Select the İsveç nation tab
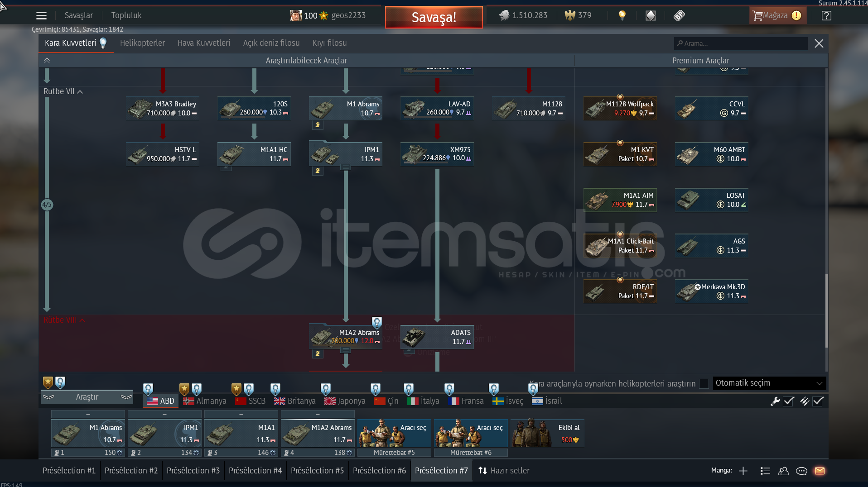 (x=508, y=401)
